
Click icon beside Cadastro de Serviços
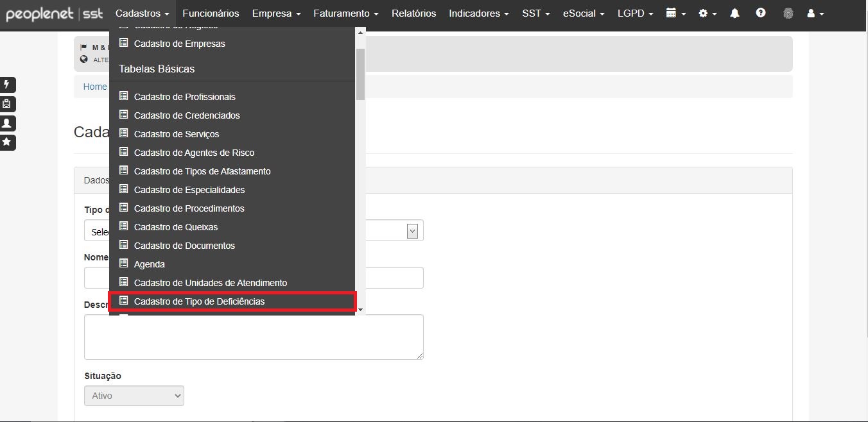tap(124, 133)
